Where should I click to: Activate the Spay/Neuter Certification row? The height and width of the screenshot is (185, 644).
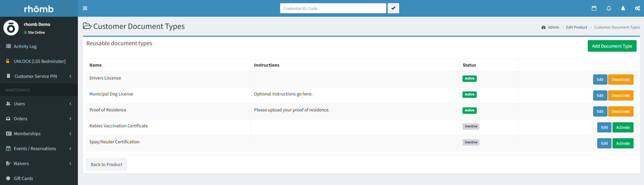(x=623, y=143)
